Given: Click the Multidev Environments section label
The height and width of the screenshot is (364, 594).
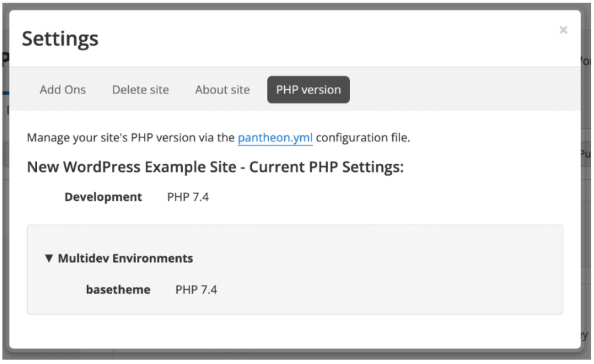Looking at the screenshot, I should pos(125,258).
